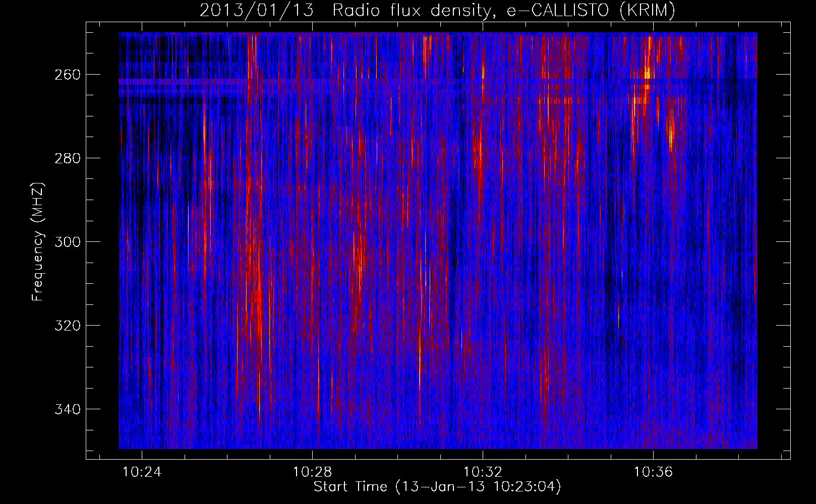Click the 10:32 time tick label

(x=483, y=472)
